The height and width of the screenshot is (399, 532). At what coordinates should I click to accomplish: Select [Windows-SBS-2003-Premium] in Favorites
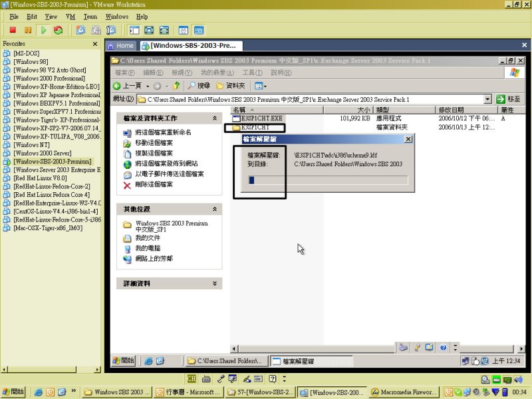pyautogui.click(x=53, y=162)
